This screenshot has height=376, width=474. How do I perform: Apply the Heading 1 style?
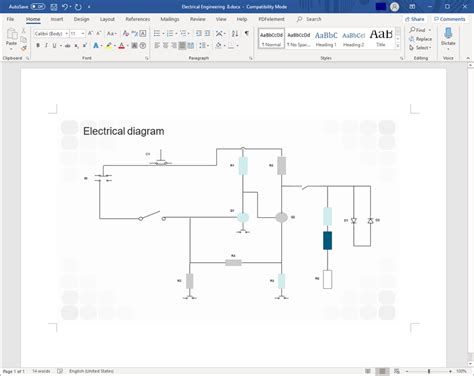[326, 39]
